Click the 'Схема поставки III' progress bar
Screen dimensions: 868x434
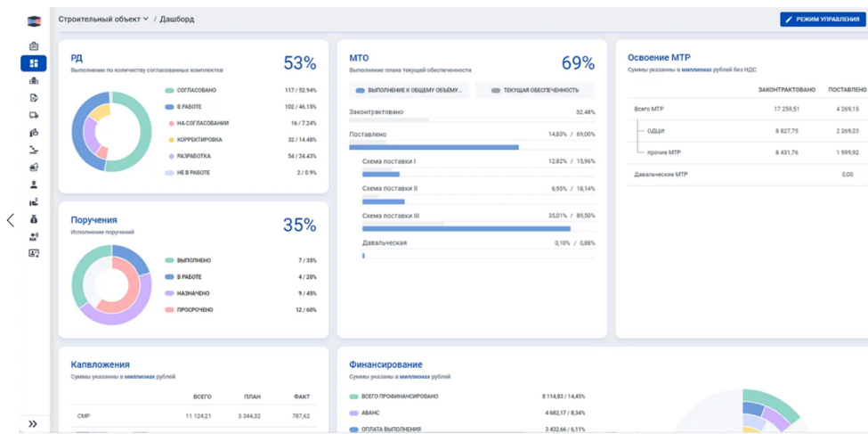click(x=454, y=229)
